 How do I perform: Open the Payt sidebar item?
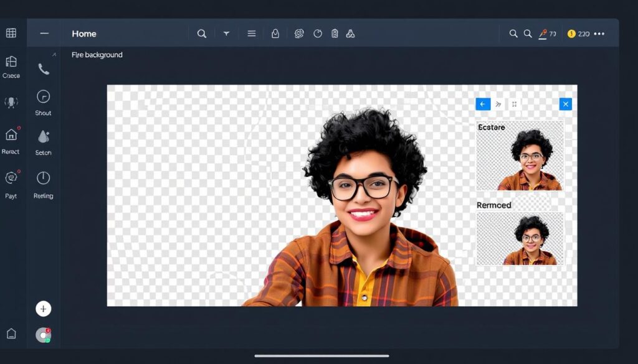click(x=11, y=184)
